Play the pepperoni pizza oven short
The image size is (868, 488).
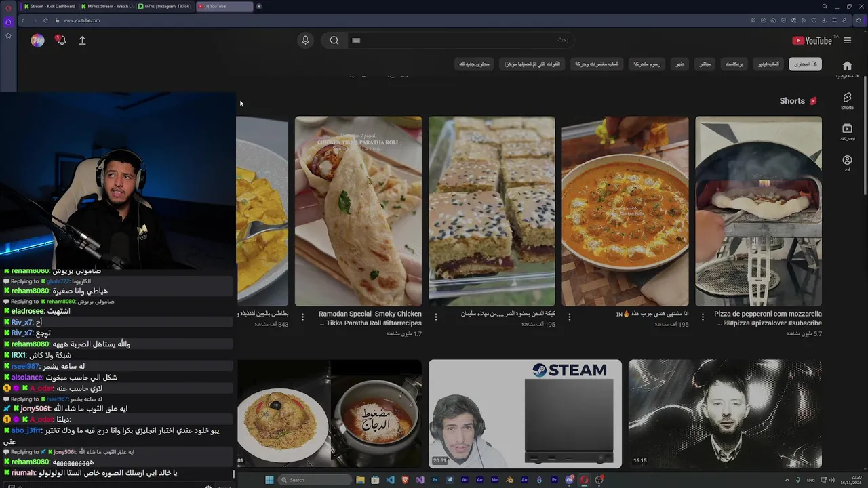758,211
